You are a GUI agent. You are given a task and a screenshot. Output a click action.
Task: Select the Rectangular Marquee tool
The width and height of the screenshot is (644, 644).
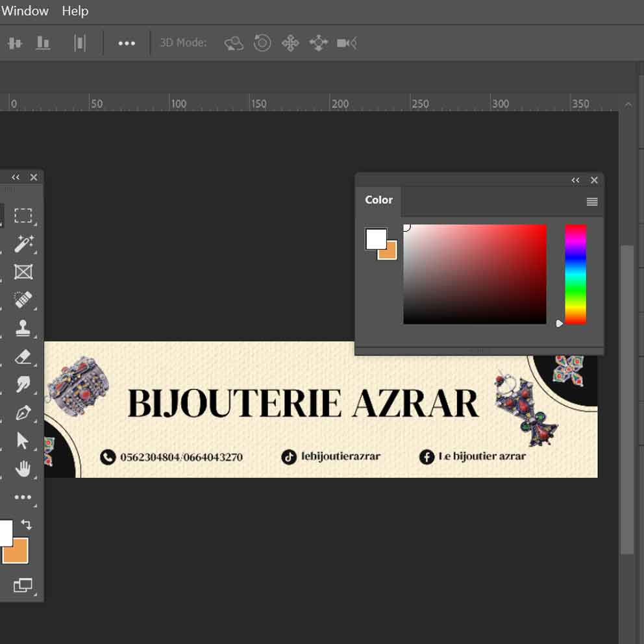(x=23, y=216)
